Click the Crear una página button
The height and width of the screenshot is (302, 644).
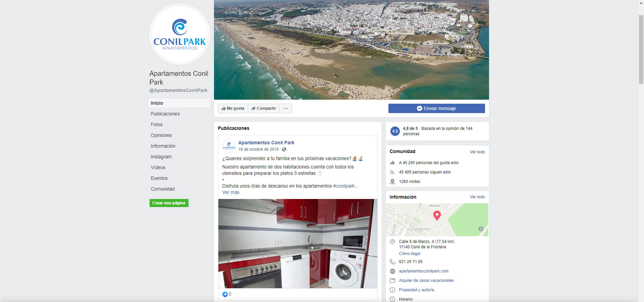pyautogui.click(x=169, y=203)
